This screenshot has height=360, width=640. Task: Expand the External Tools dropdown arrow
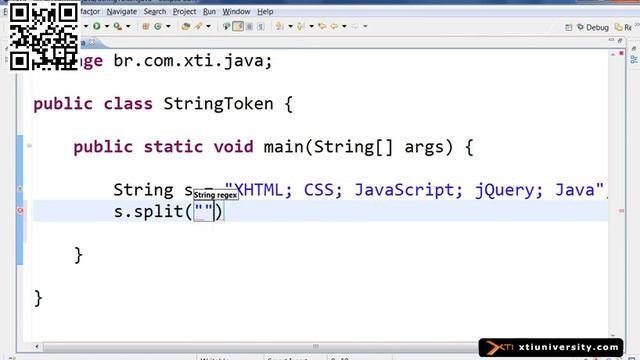pos(128,27)
